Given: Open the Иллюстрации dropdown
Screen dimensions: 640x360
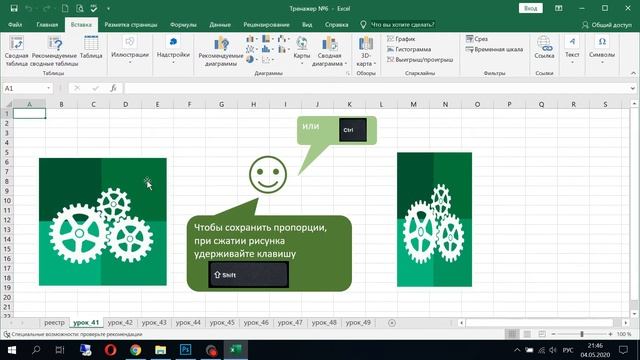Looking at the screenshot, I should pos(130,50).
